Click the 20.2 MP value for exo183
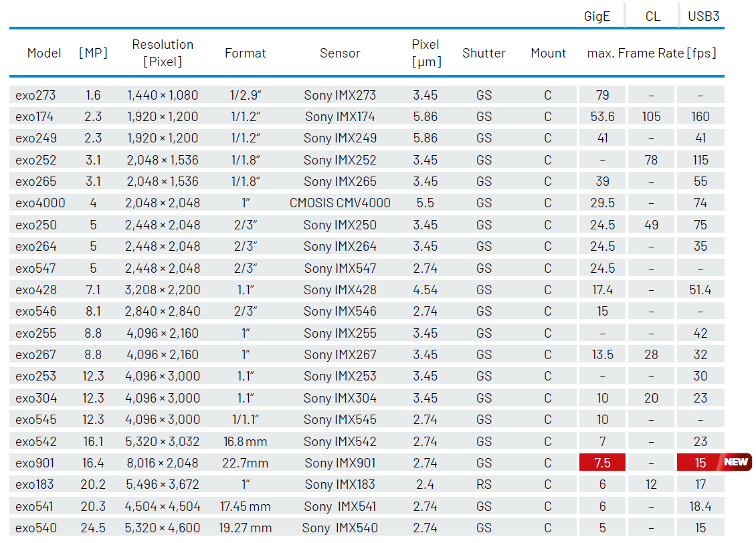This screenshot has height=543, width=756. click(x=93, y=484)
